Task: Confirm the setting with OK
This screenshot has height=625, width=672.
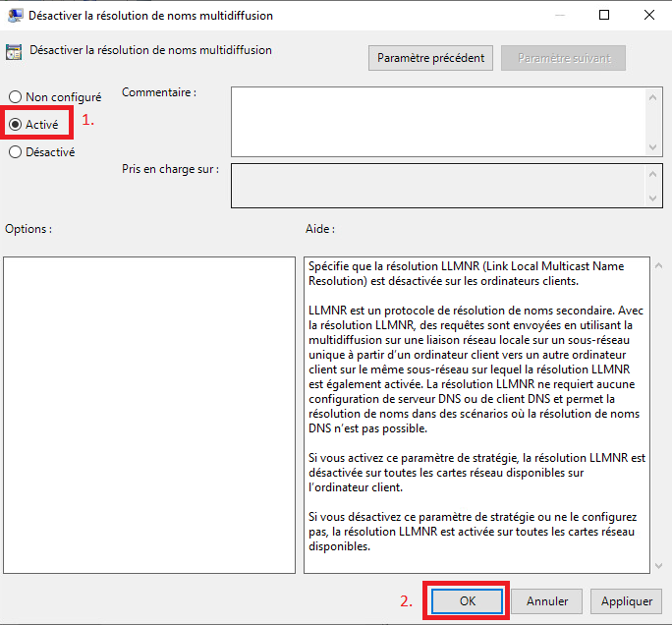Action: pyautogui.click(x=467, y=600)
